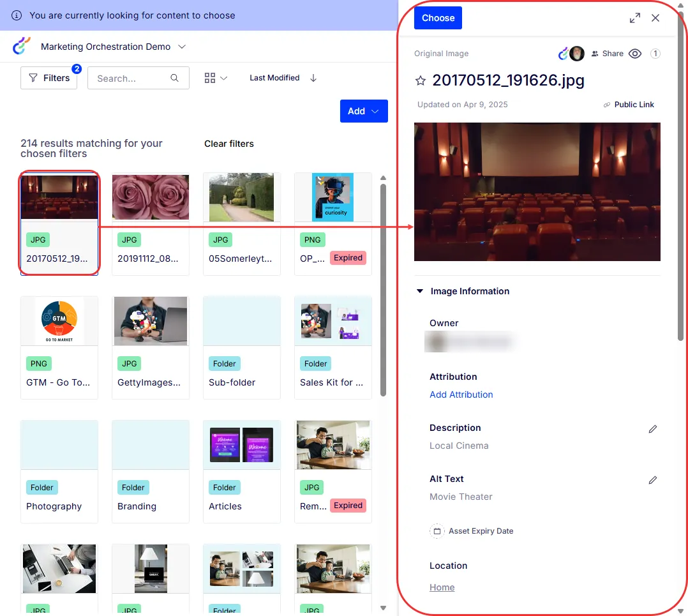The image size is (688, 616).
Task: Collapse the Image Information section
Action: [419, 291]
